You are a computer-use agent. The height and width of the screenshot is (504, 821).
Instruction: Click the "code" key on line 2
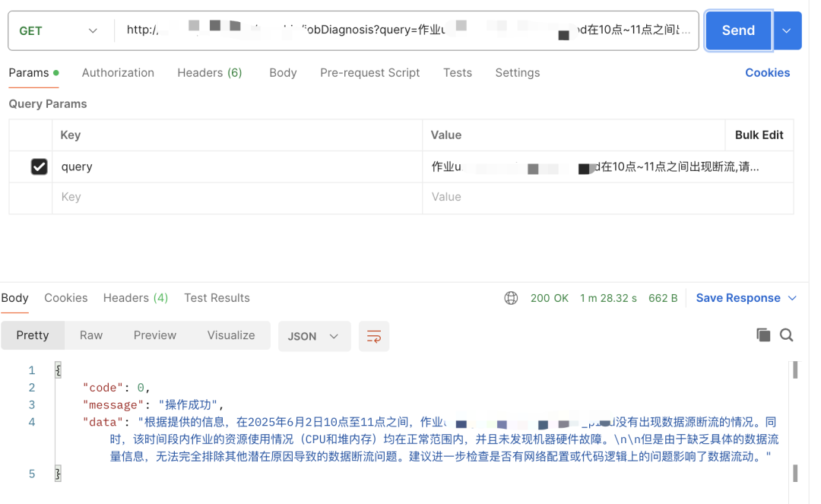[103, 387]
